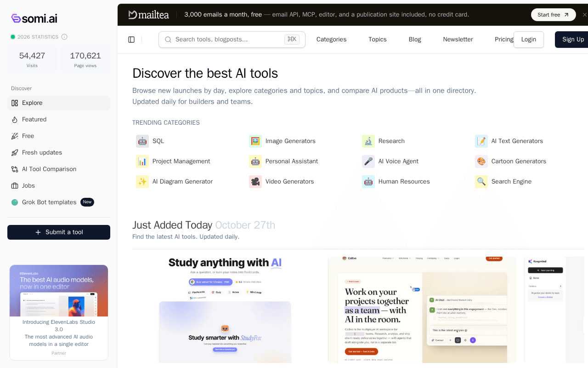
Task: Click the Visits statistic card
Action: point(32,59)
